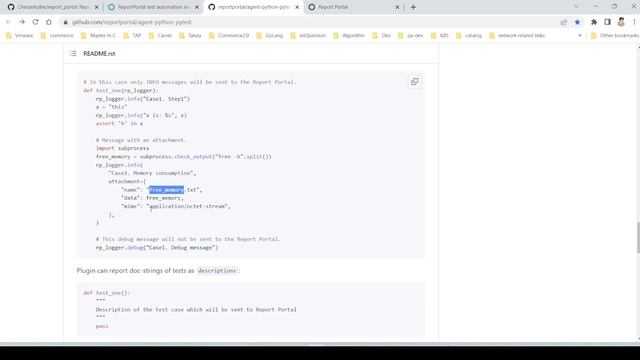640x360 pixels.
Task: Open the qa-dev bookmark folder
Action: (411, 36)
